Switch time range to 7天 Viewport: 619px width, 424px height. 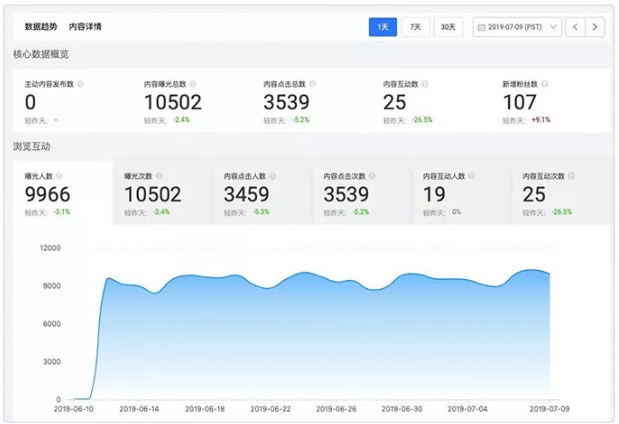(x=415, y=27)
